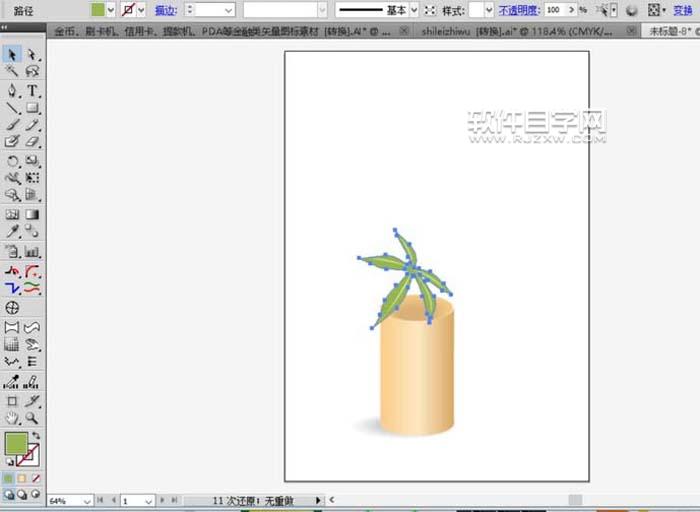Switch to the 金币、刷卡机 document tab
Screen dimensions: 700x512
pos(222,31)
